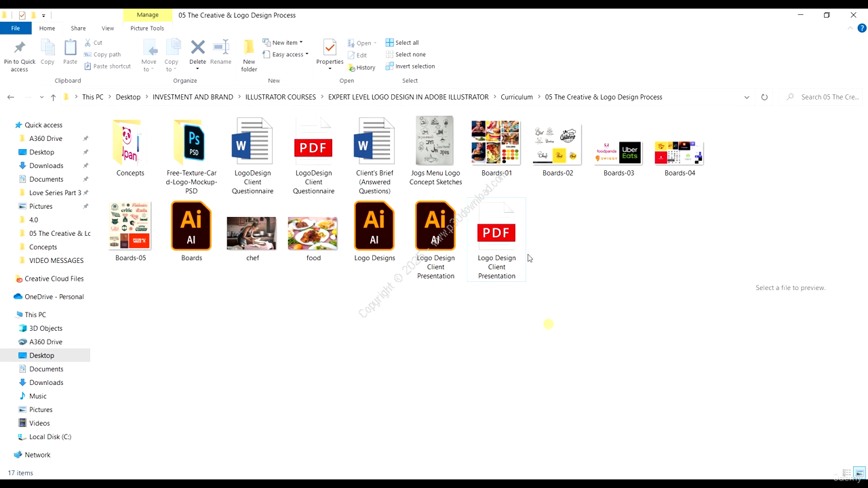This screenshot has height=488, width=868.
Task: Switch to large icons view
Action: (x=859, y=472)
